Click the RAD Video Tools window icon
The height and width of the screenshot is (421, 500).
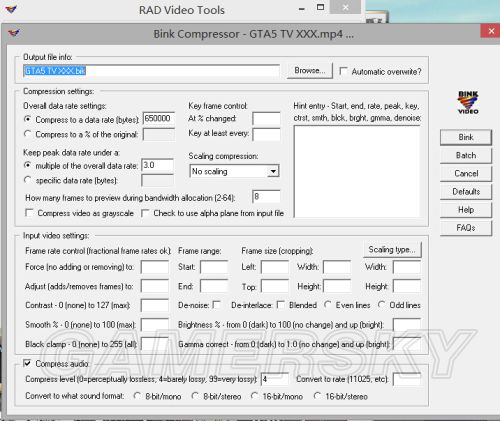point(11,9)
